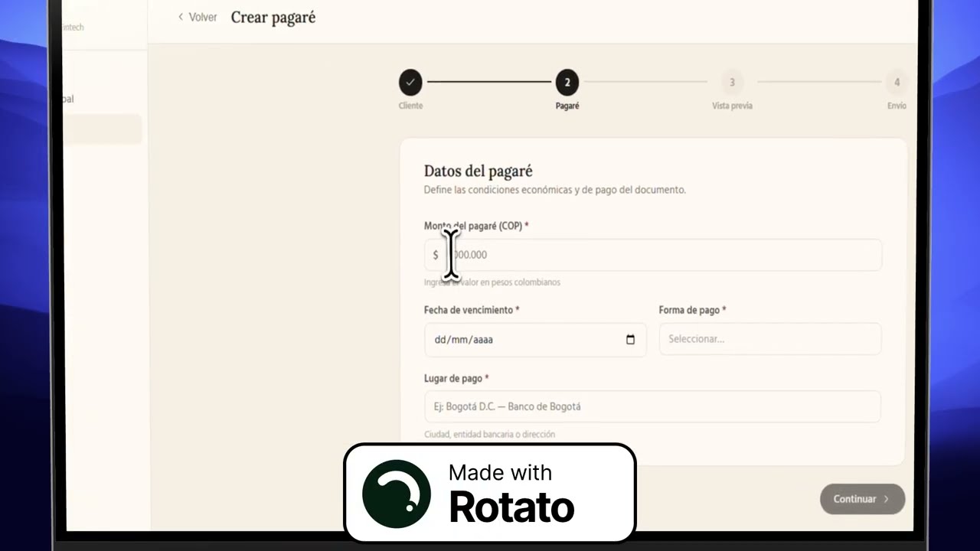The height and width of the screenshot is (551, 980).
Task: Open the Forma de pago dropdown
Action: (769, 339)
